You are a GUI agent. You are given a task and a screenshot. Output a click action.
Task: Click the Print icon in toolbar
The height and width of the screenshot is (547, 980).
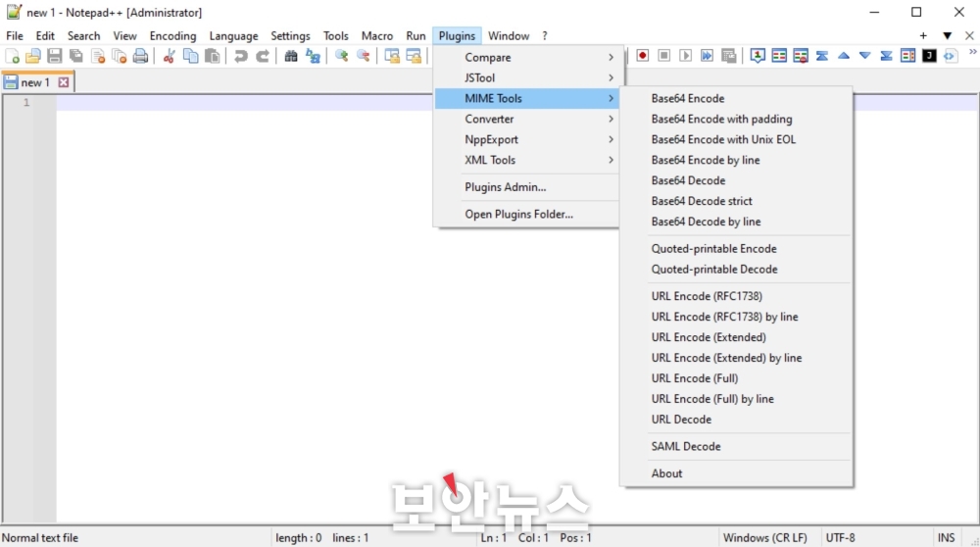(140, 56)
